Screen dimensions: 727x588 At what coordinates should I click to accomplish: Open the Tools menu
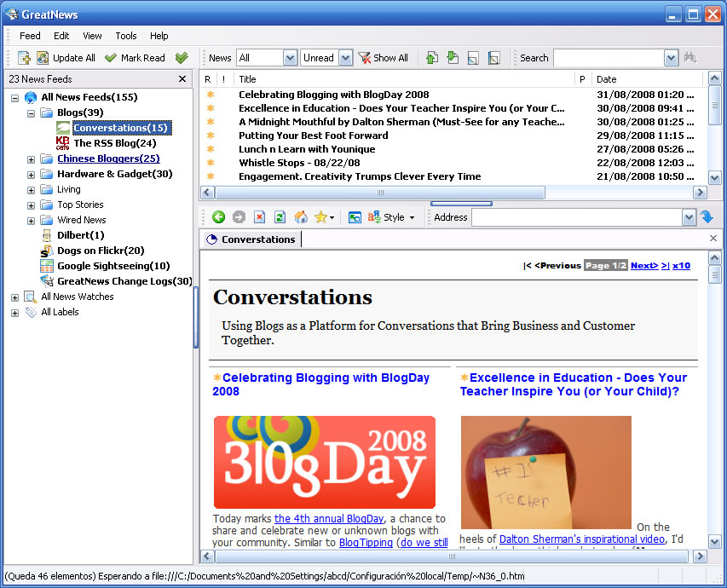coord(125,36)
